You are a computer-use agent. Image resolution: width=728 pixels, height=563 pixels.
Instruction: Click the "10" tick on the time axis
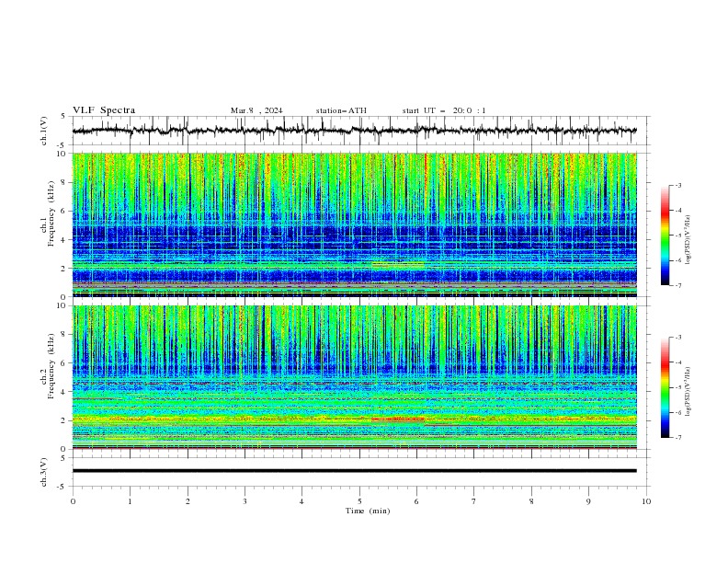tap(646, 501)
